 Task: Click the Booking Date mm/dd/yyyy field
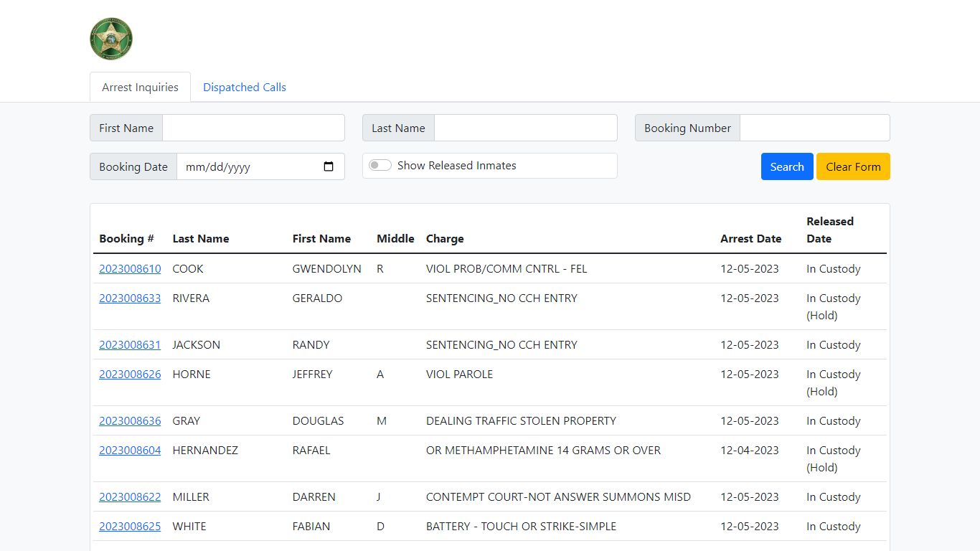tap(260, 166)
